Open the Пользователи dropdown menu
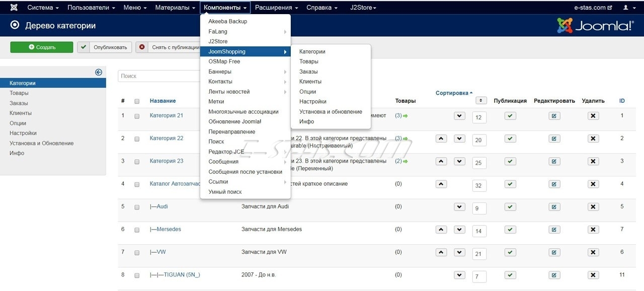644x291 pixels. click(x=91, y=8)
